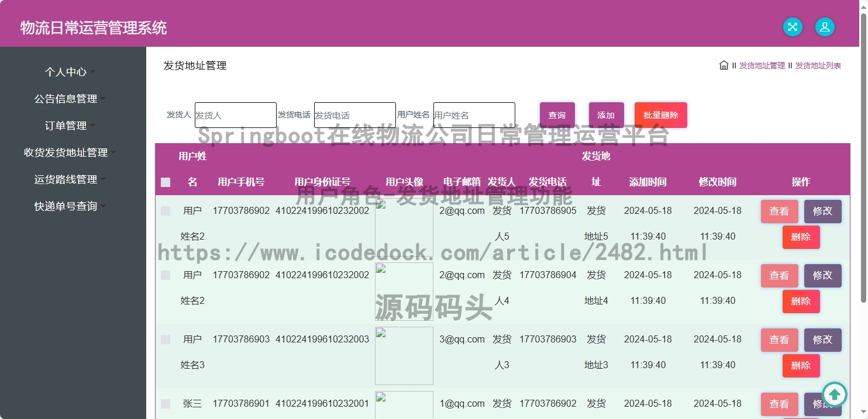
Task: Click the 用户身份证号 column header
Action: (x=322, y=182)
